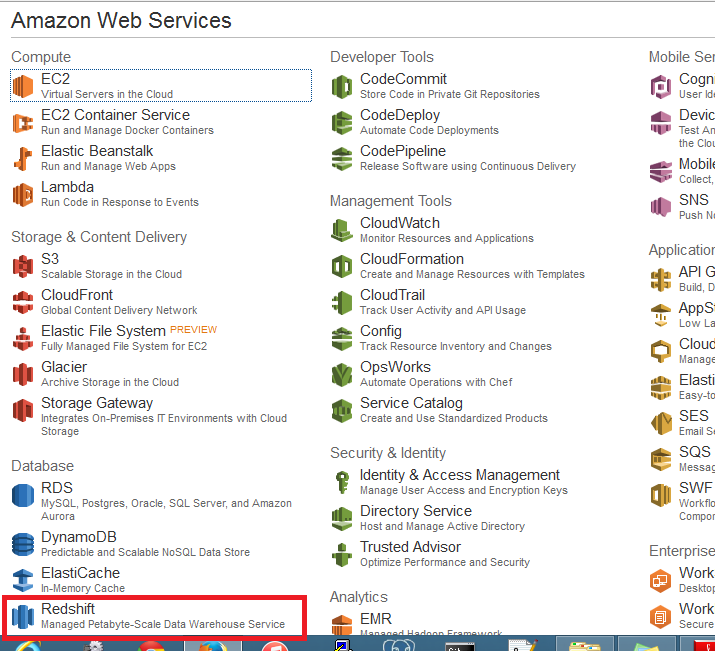Click the EC2 service icon
The height and width of the screenshot is (651, 715).
tap(23, 86)
